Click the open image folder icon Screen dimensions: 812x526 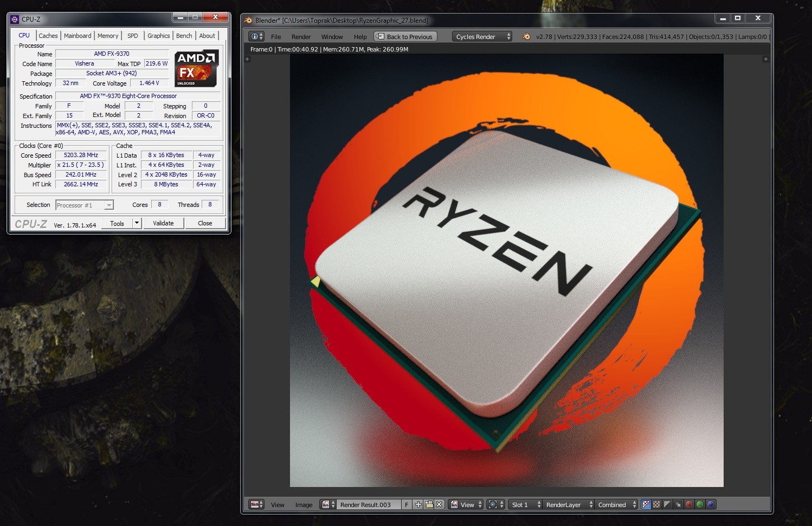[429, 504]
